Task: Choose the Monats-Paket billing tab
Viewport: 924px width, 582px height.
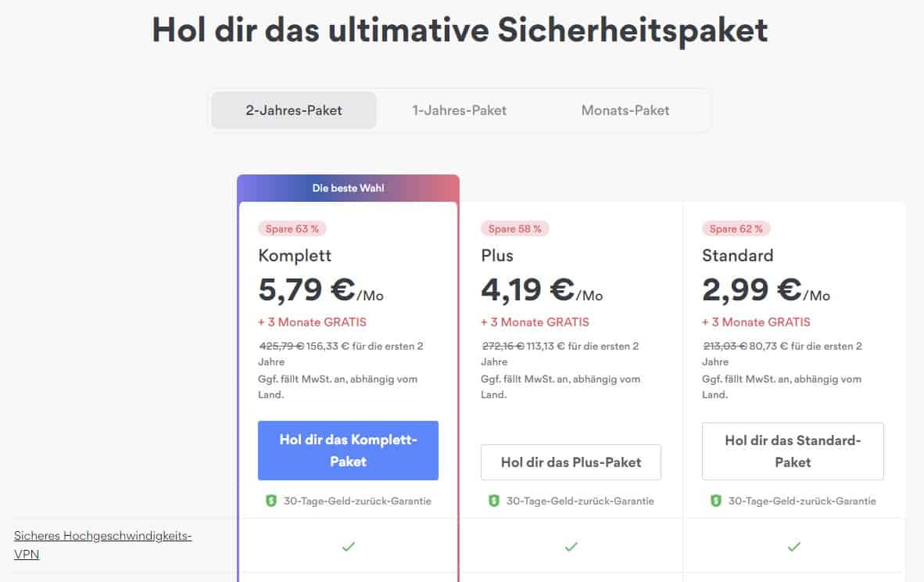Action: tap(625, 110)
